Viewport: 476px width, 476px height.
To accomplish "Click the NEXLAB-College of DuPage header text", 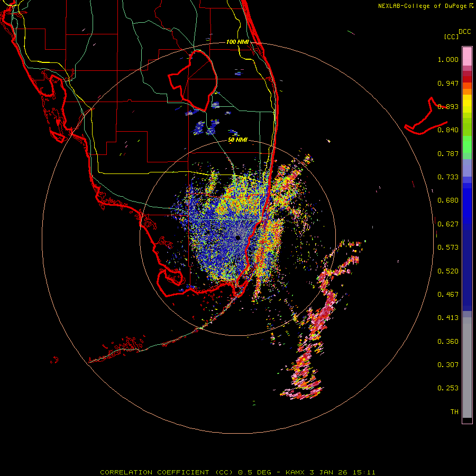I will 423,6.
